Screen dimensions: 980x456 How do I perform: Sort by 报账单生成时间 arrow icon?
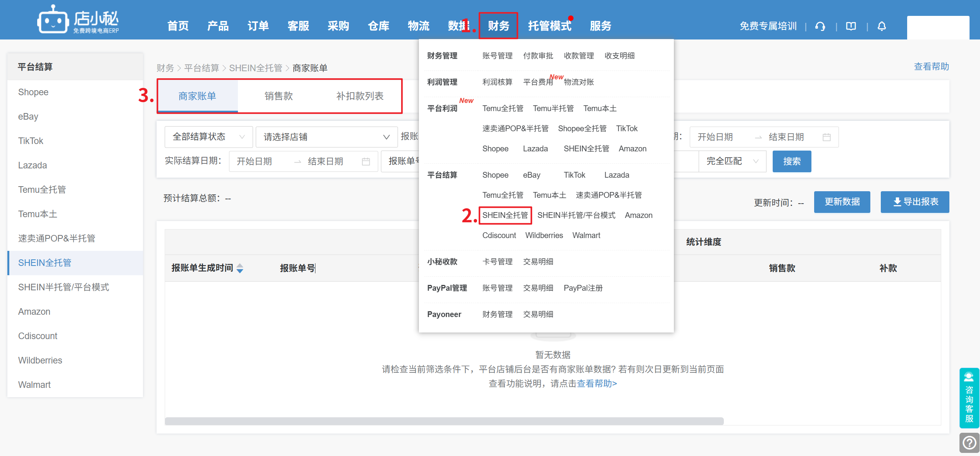(x=240, y=268)
